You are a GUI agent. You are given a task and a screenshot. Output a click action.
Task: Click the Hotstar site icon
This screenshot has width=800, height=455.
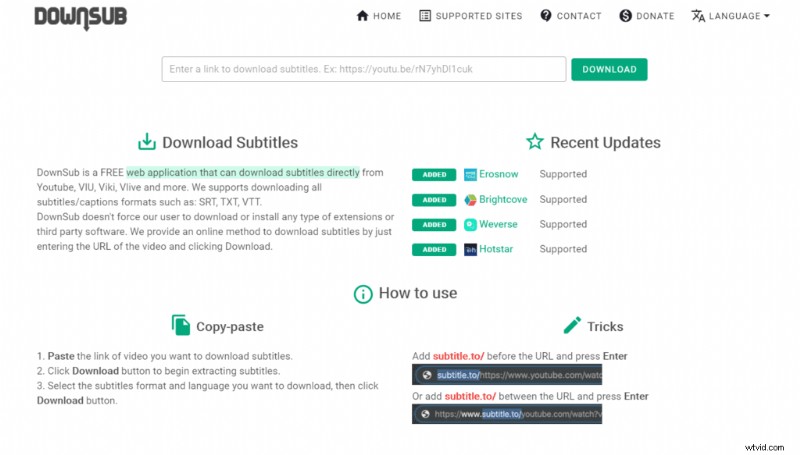470,249
